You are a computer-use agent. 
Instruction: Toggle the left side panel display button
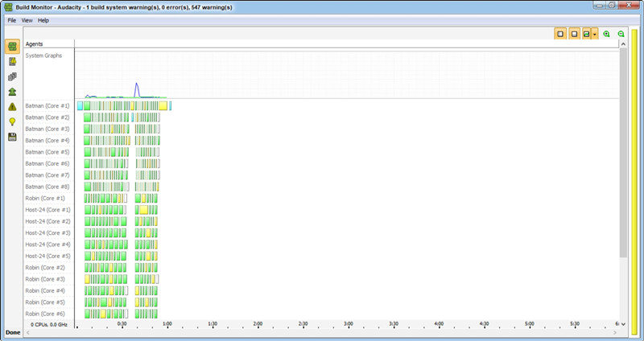[x=559, y=34]
